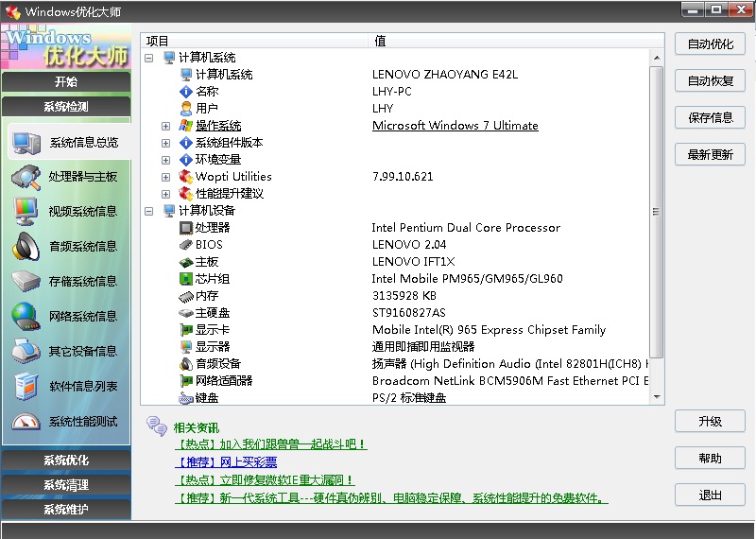Open the 系统优化 sidebar section
756x539 pixels.
[x=66, y=460]
